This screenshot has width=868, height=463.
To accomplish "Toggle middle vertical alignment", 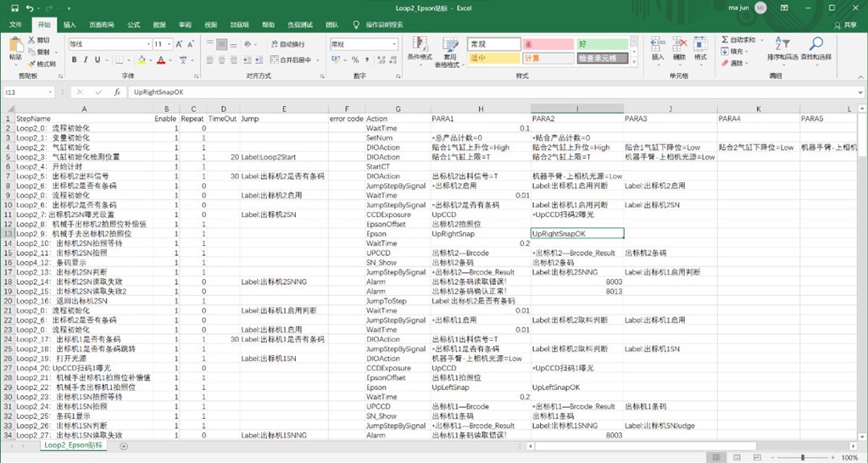I will point(221,44).
